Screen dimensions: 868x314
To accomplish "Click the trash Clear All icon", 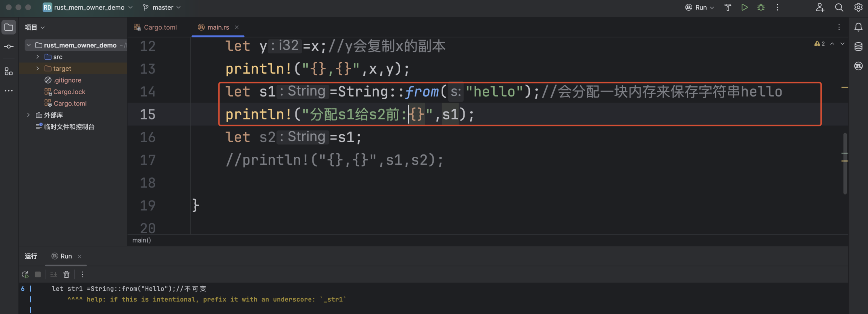I will coord(66,275).
